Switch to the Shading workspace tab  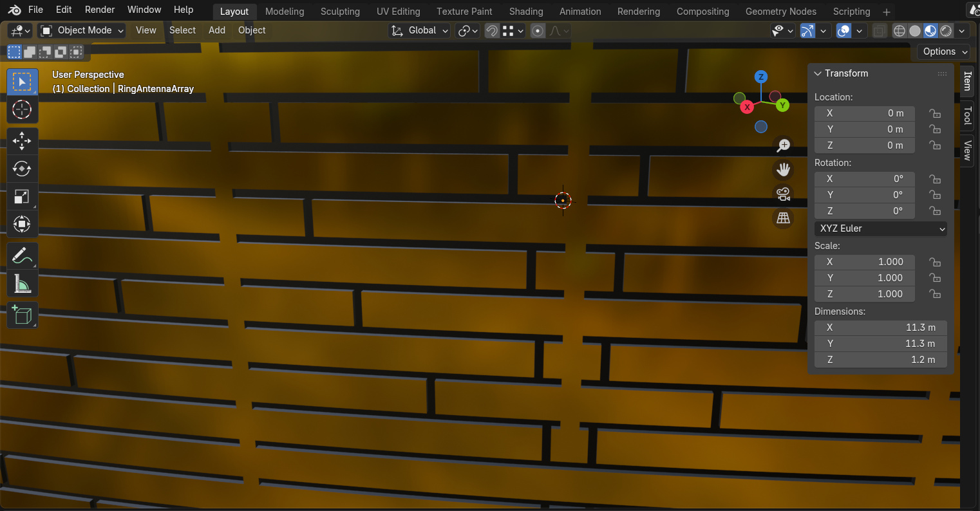click(526, 11)
